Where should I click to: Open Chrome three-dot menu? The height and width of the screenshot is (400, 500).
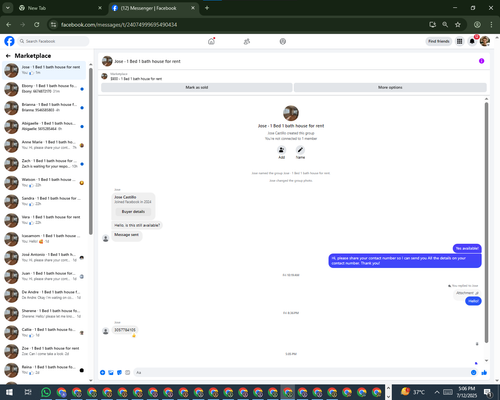pyautogui.click(x=491, y=24)
